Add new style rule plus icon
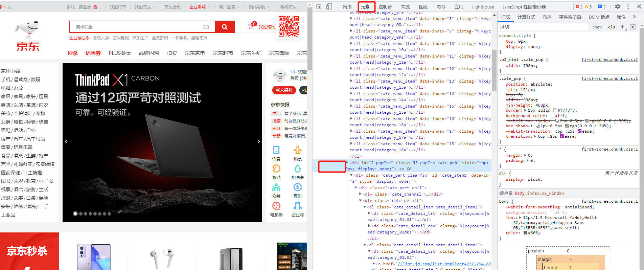This screenshot has width=644, height=270. click(x=623, y=27)
